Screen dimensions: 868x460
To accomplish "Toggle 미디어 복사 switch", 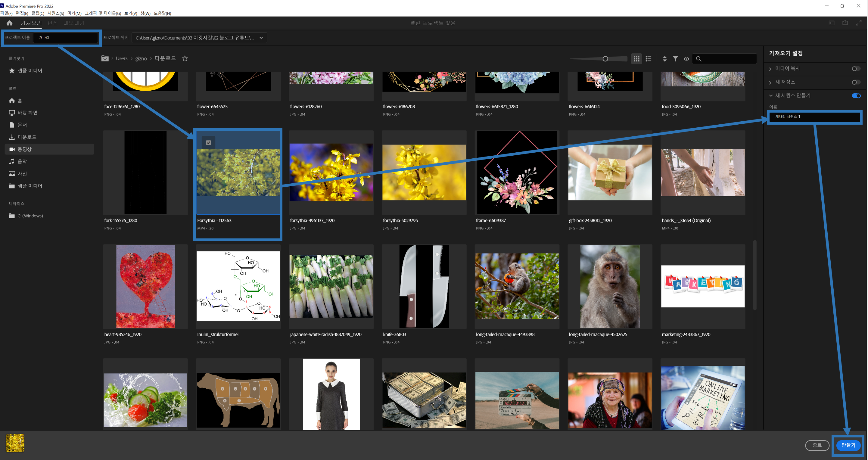I will point(856,69).
